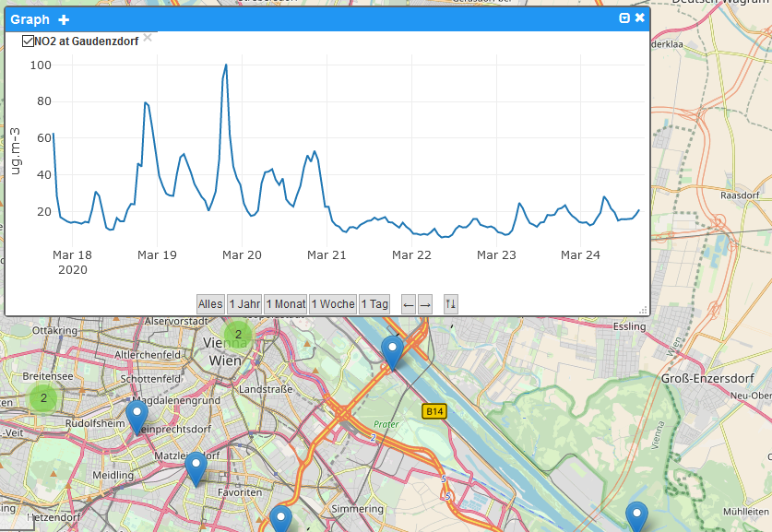The image size is (772, 532).
Task: Click the Groß-Enzersdorf map label
Action: point(707,378)
